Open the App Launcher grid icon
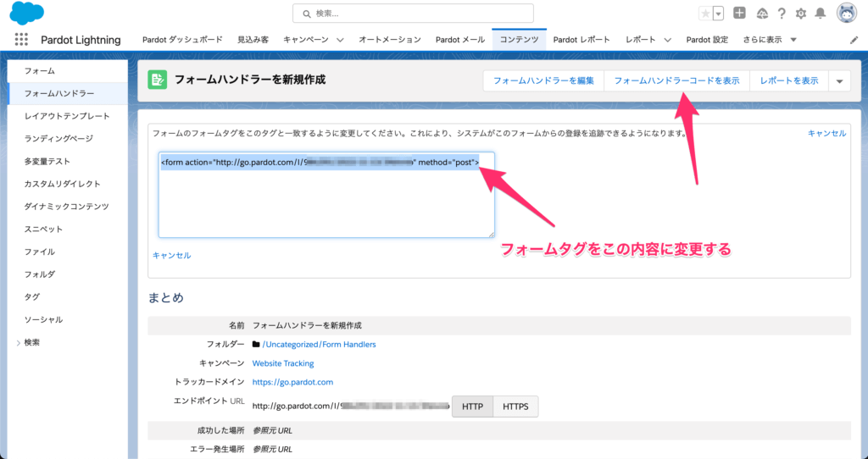Screen dimensions: 868x459 [x=21, y=39]
